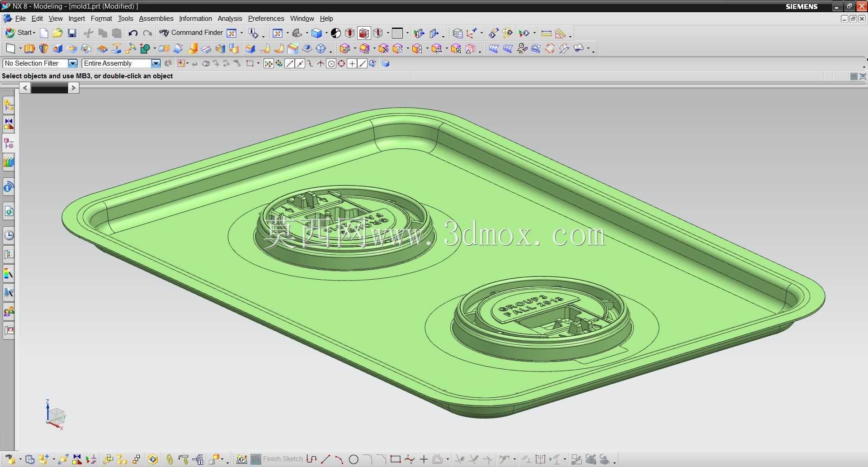Expand the view orientation cube dropdown arrow
868x467 pixels.
tap(326, 33)
